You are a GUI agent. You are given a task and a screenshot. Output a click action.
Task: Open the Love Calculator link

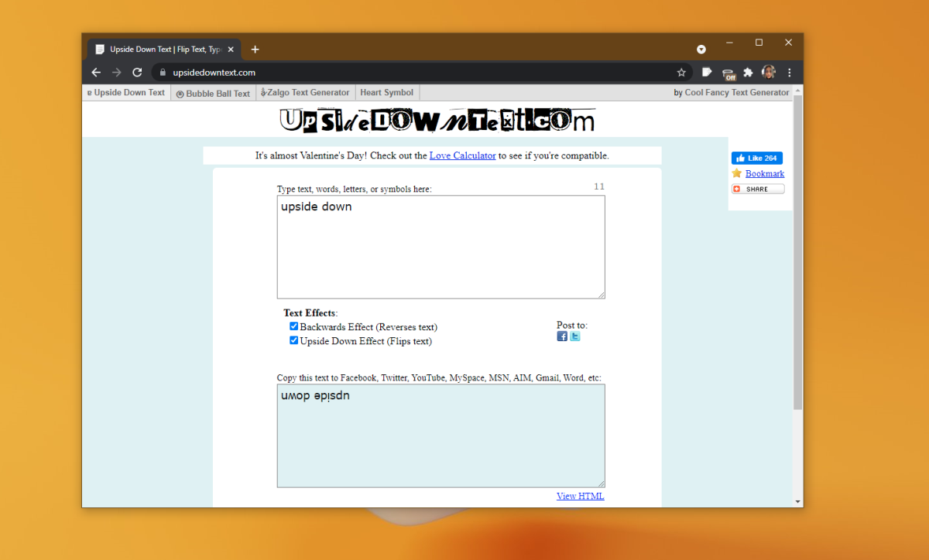(x=462, y=155)
